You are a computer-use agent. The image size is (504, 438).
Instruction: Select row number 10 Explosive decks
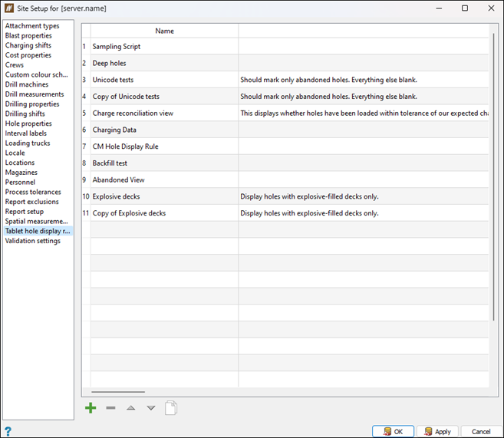coord(116,196)
